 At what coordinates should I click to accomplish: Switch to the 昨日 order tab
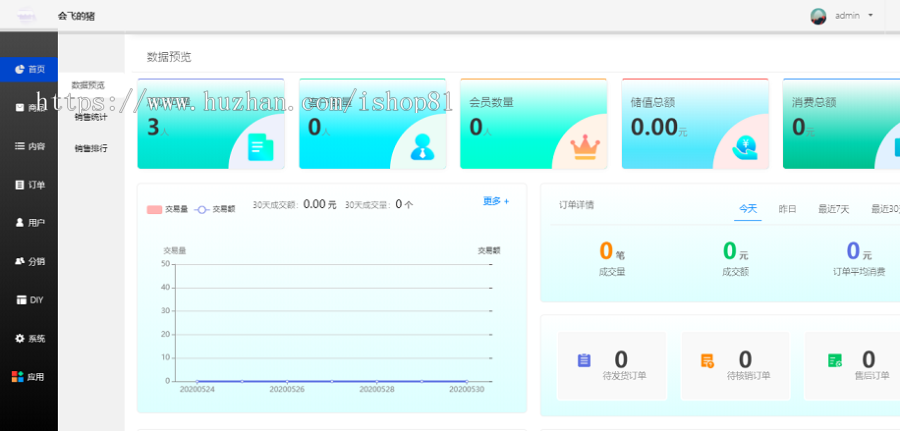pyautogui.click(x=788, y=209)
